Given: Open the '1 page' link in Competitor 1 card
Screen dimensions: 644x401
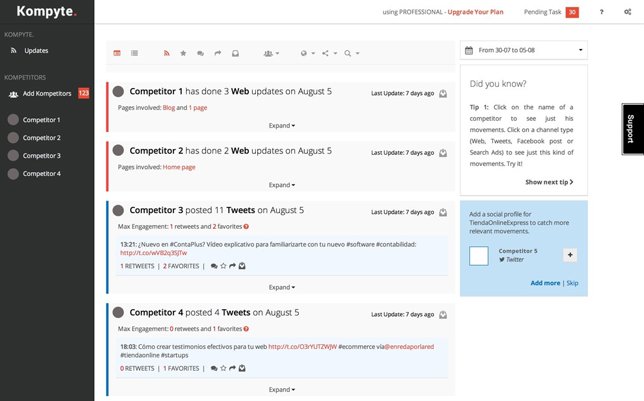Looking at the screenshot, I should [198, 108].
